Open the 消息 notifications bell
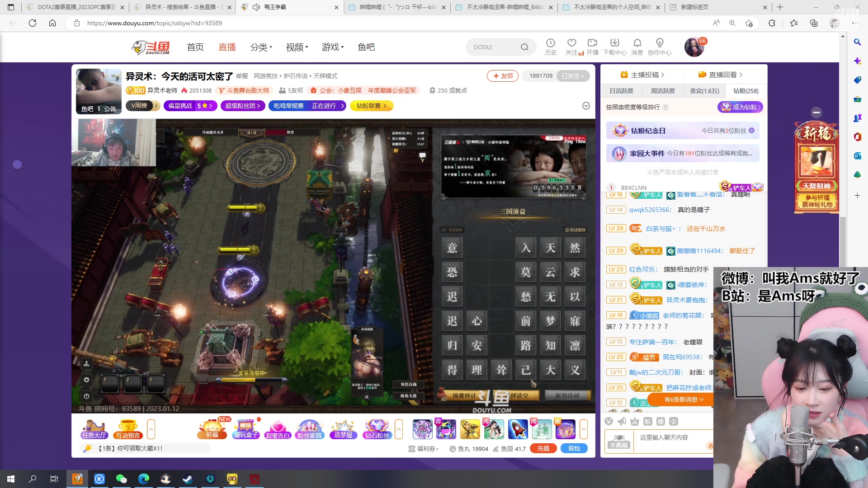868x488 pixels. coord(637,47)
